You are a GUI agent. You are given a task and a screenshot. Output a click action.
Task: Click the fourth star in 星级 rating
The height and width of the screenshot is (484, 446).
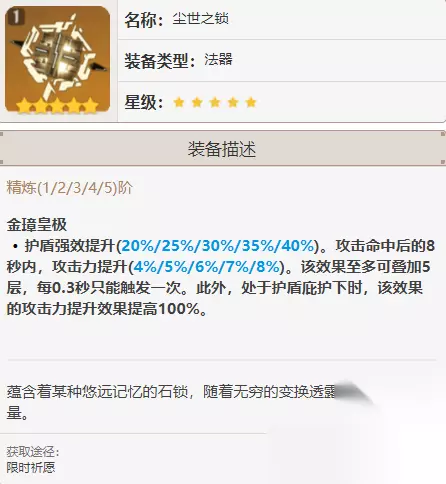point(233,102)
